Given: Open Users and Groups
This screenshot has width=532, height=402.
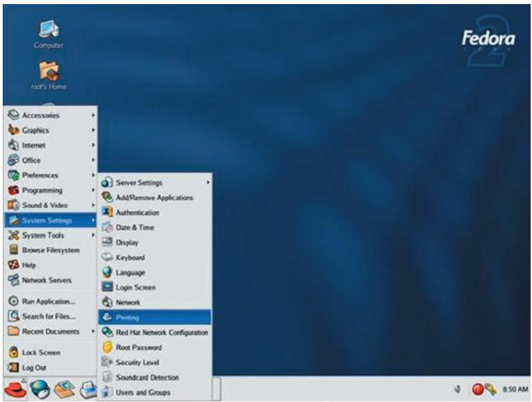Looking at the screenshot, I should (x=155, y=392).
